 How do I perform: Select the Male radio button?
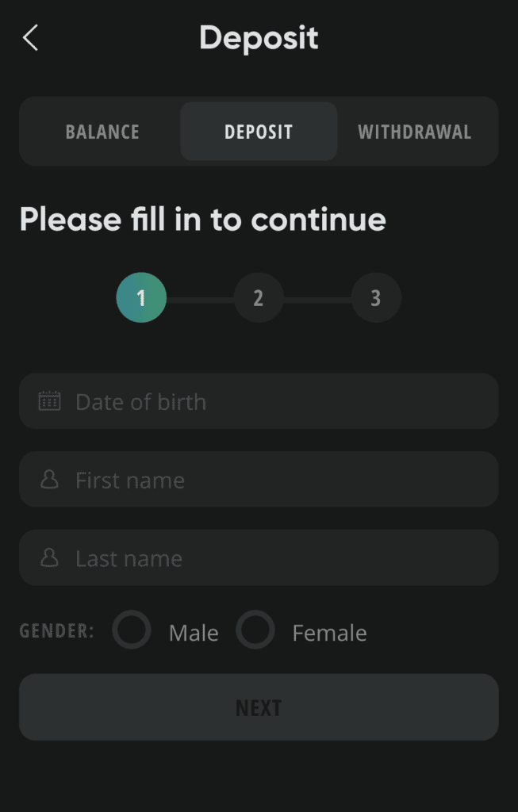[x=132, y=630]
